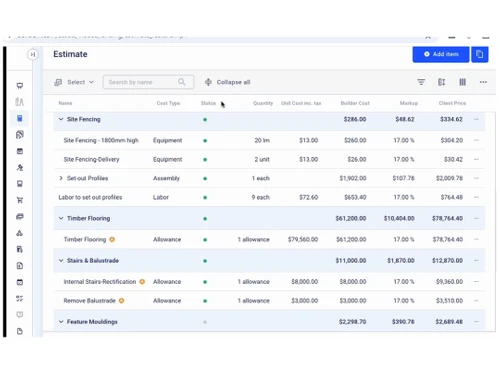The height and width of the screenshot is (375, 500).
Task: Collapse the Feature Mouldings group
Action: coord(61,322)
